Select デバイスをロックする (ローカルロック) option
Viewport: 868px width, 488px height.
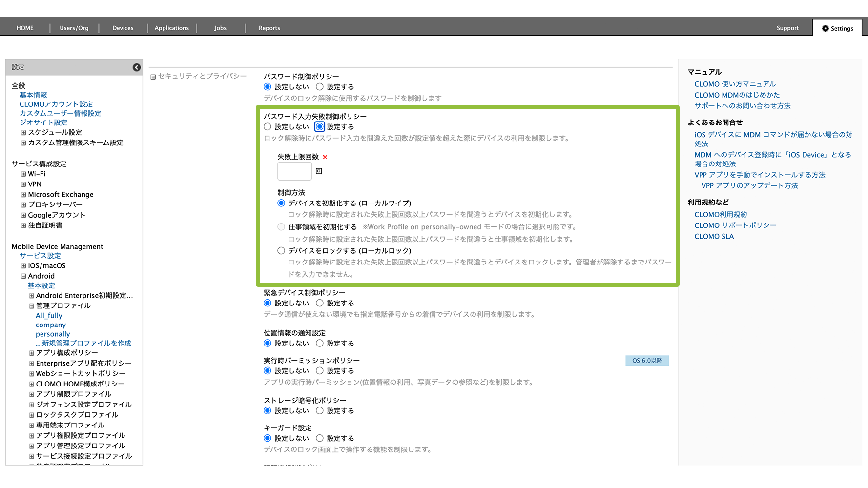[x=281, y=251]
